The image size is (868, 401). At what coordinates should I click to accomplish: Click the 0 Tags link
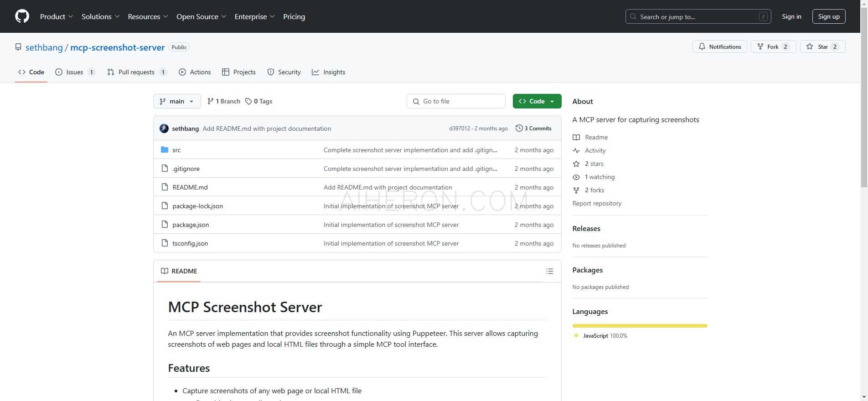coord(259,101)
